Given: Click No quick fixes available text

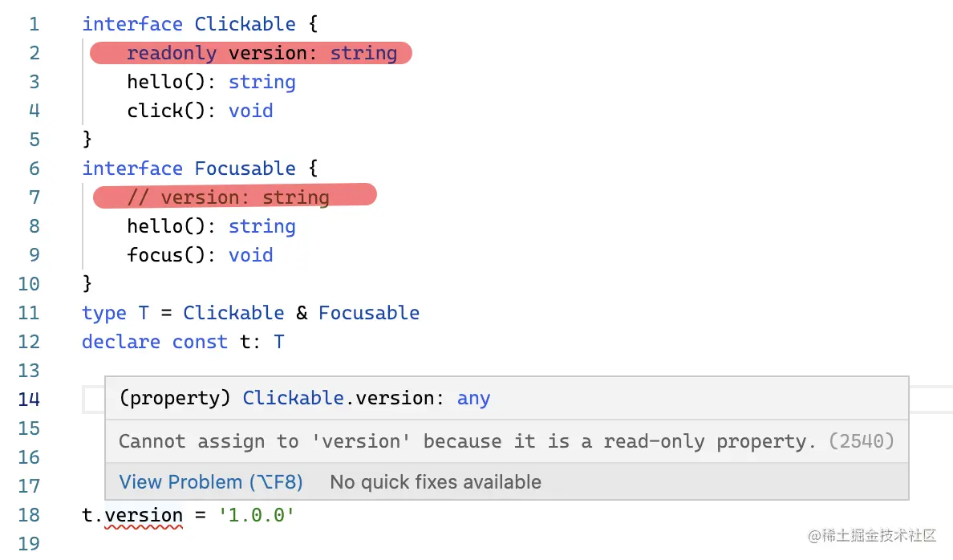Looking at the screenshot, I should [436, 482].
